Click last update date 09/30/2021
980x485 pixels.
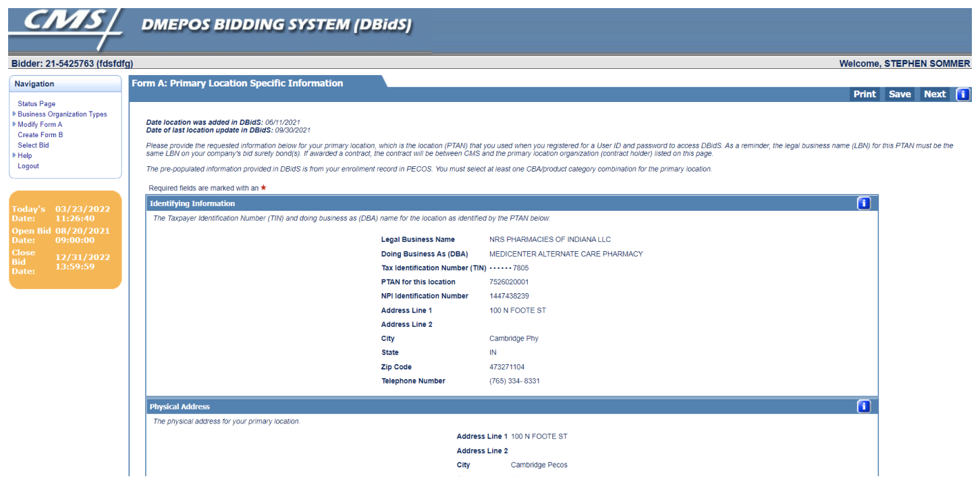point(293,130)
